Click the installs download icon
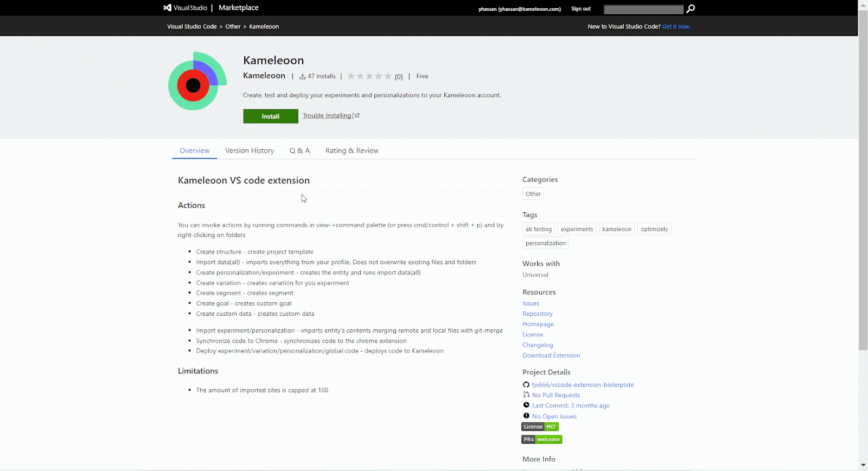 tap(303, 77)
